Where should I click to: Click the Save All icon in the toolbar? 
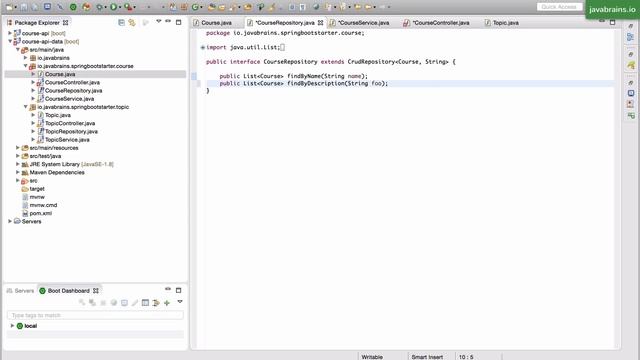[x=35, y=7]
